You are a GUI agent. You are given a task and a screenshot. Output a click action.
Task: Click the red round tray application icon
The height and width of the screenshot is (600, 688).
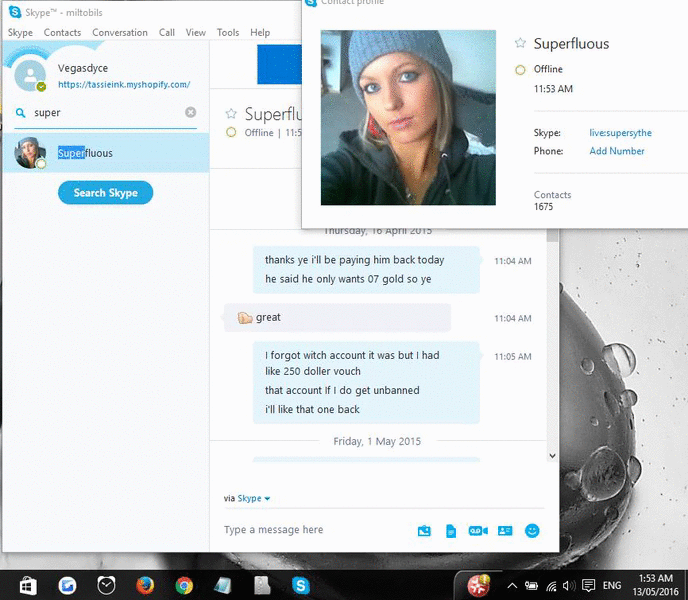tap(478, 586)
